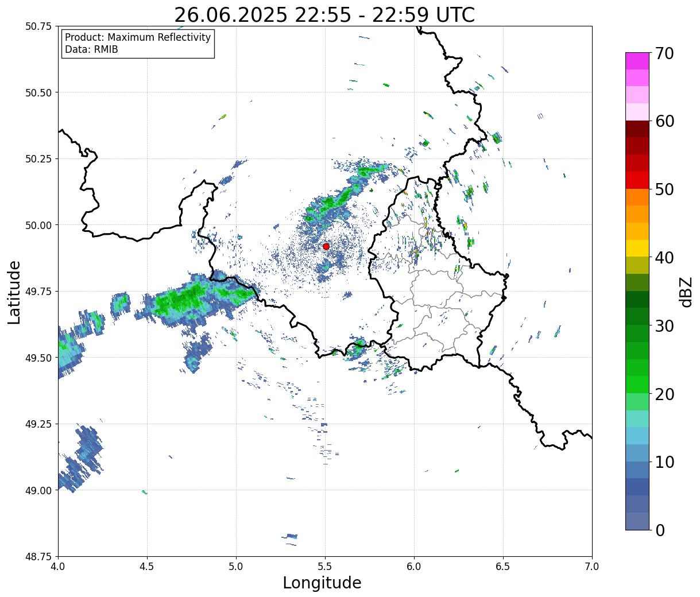This screenshot has height=597, width=700.
Task: Click colorbar tick label 40
Action: click(x=664, y=258)
